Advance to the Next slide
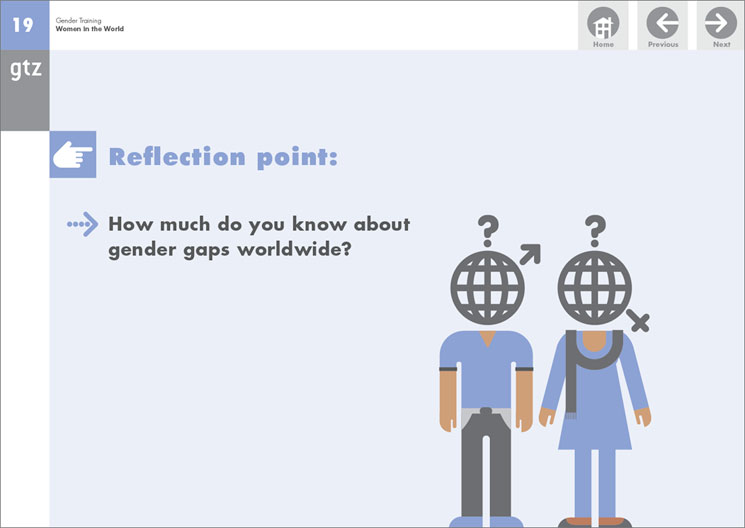This screenshot has height=528, width=745. [x=720, y=26]
